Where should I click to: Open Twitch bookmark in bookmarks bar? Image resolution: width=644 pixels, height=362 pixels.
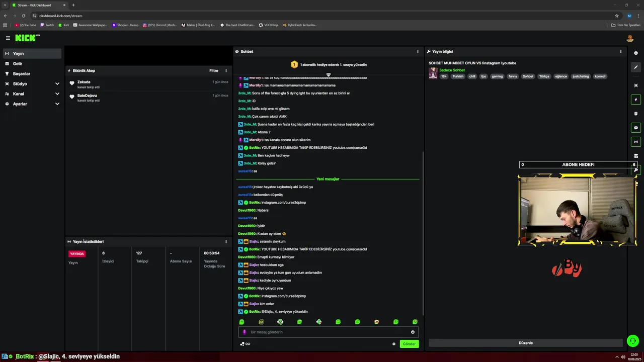click(47, 25)
